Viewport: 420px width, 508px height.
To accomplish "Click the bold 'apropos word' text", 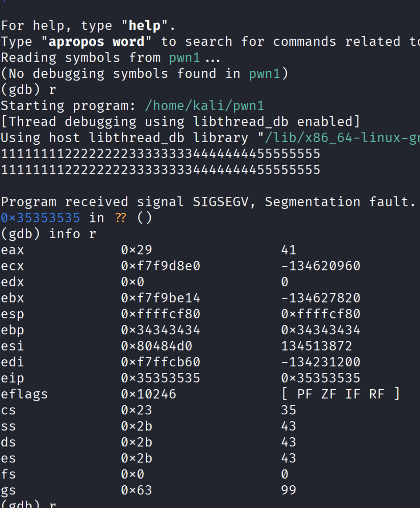I will [97, 42].
